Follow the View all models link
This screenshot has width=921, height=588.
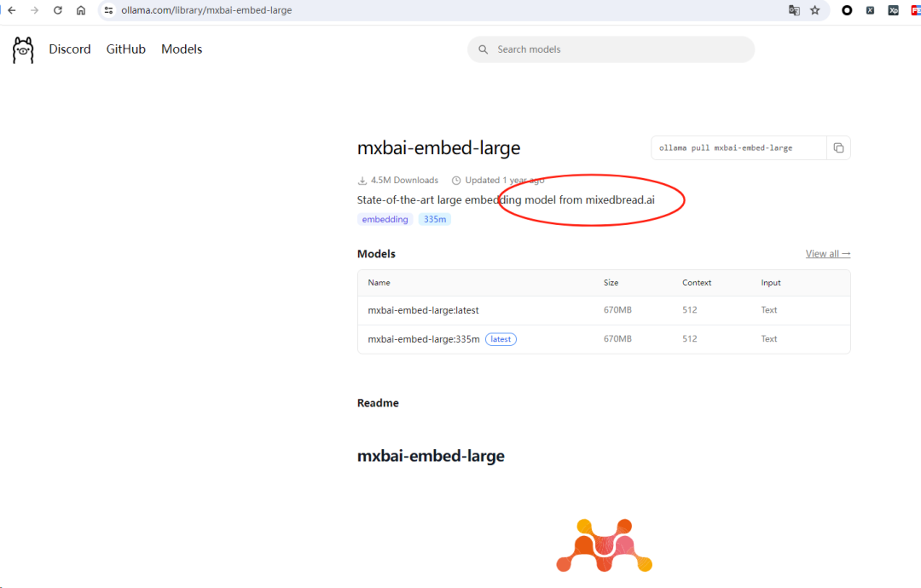[x=827, y=253]
